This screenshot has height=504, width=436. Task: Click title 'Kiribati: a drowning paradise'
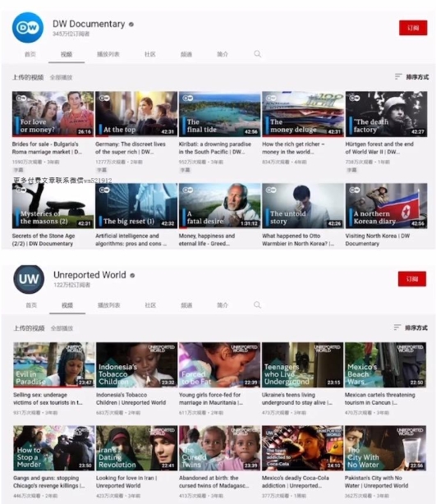point(215,148)
